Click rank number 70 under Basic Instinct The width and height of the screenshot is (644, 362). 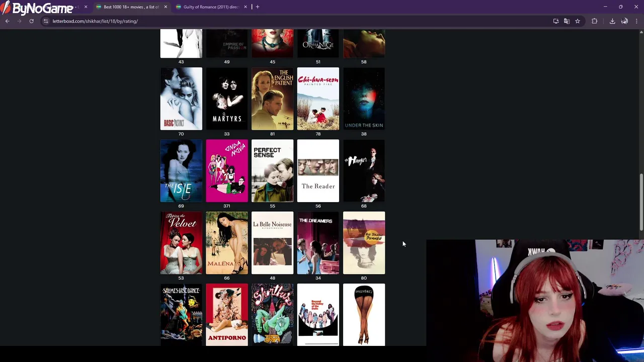coord(181,134)
